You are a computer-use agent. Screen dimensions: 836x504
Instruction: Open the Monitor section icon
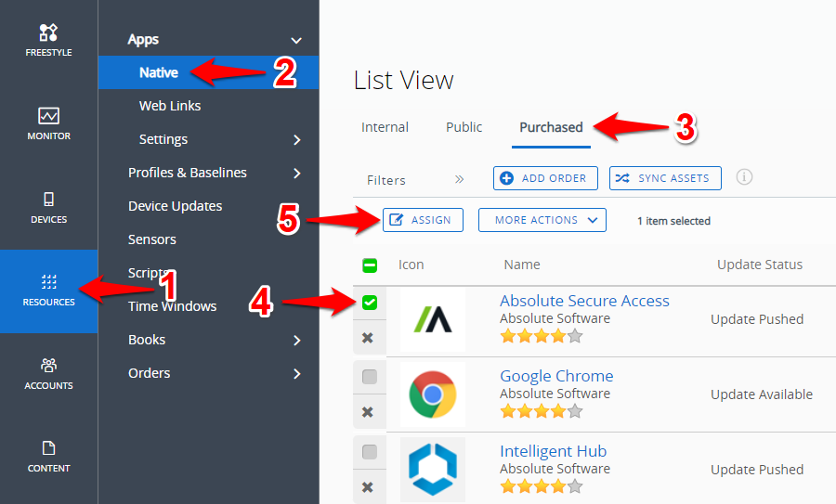48,116
